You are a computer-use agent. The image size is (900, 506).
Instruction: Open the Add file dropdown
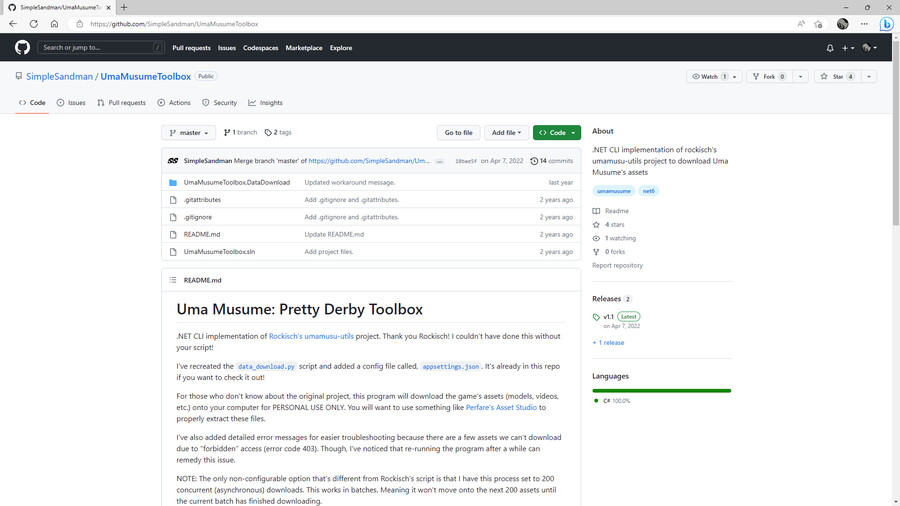pos(506,133)
